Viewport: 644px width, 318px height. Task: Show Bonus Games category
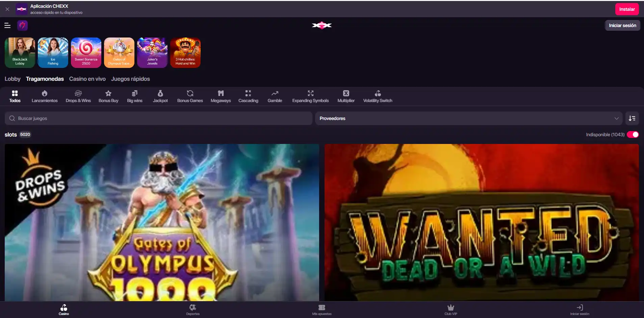190,96
